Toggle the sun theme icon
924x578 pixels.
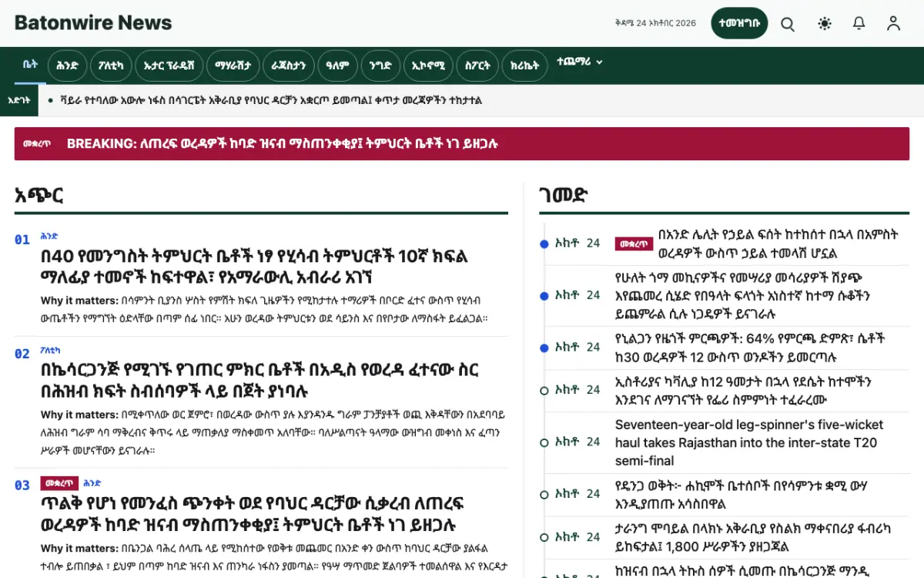[x=825, y=24]
